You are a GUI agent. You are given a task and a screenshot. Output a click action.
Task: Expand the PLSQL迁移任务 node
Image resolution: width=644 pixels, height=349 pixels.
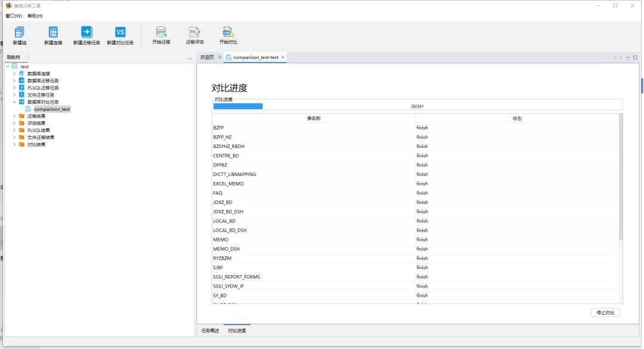click(x=14, y=88)
